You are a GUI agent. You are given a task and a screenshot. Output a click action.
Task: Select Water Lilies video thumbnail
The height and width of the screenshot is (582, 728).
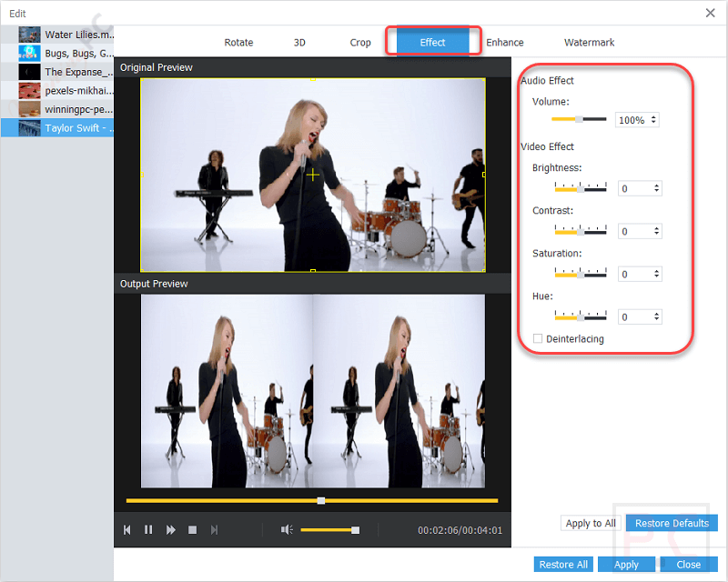[x=29, y=35]
